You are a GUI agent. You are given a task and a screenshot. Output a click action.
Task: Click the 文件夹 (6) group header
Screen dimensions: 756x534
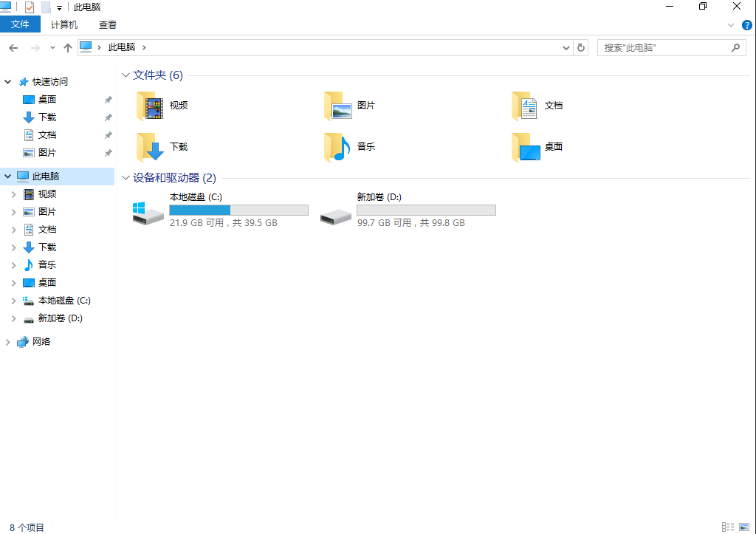[x=158, y=75]
